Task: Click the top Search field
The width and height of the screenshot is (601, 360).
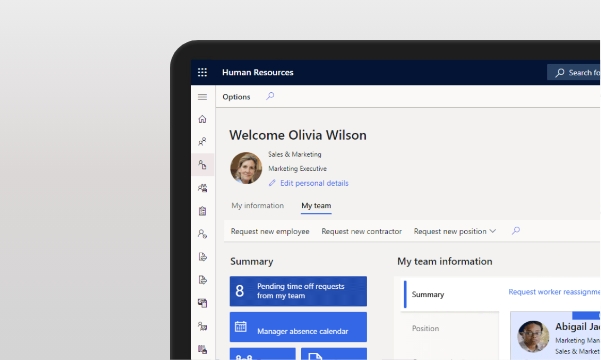Action: (x=574, y=72)
